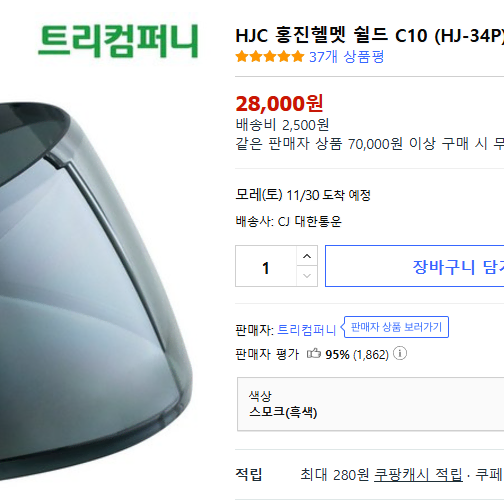504x504 pixels.
Task: Open seller 트리컴퍼니 link
Action: click(306, 330)
